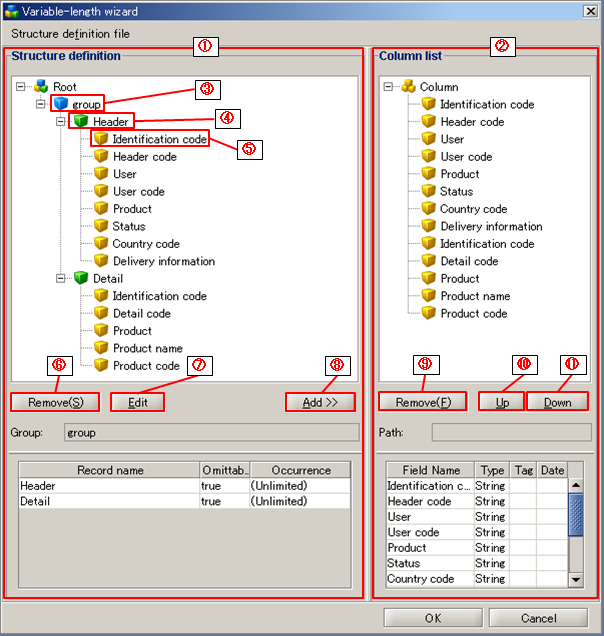Image resolution: width=604 pixels, height=636 pixels.
Task: Click the green Detail record icon
Action: pyautogui.click(x=80, y=278)
